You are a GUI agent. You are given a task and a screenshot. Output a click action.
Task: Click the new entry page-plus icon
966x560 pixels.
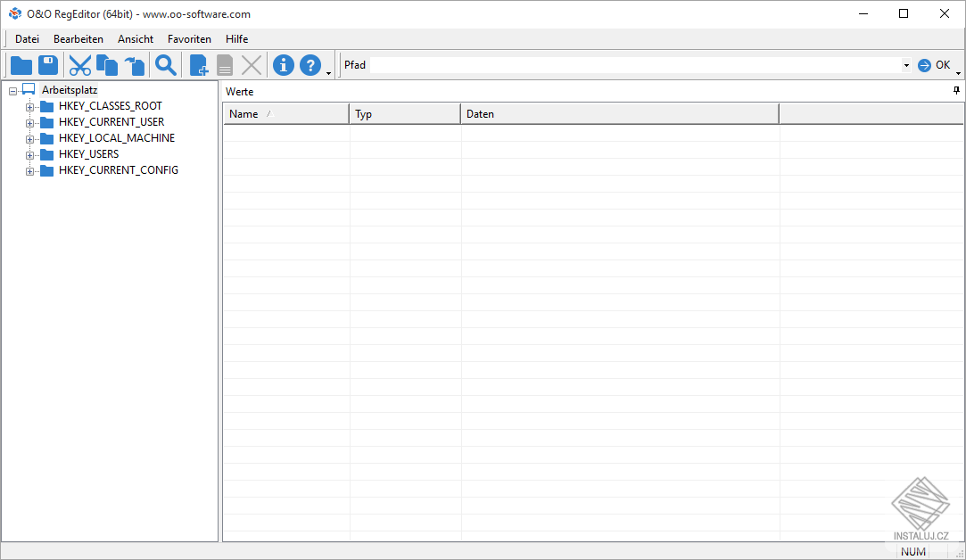coord(198,65)
